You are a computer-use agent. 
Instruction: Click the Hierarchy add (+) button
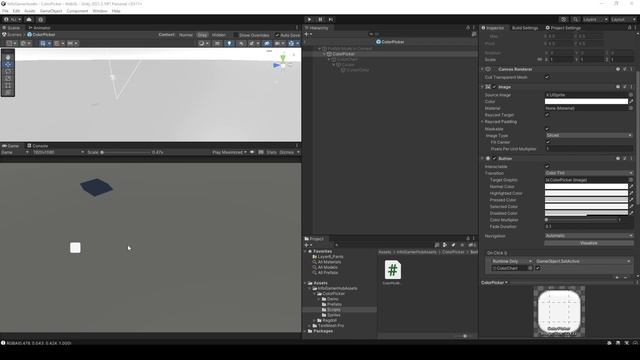pos(307,34)
